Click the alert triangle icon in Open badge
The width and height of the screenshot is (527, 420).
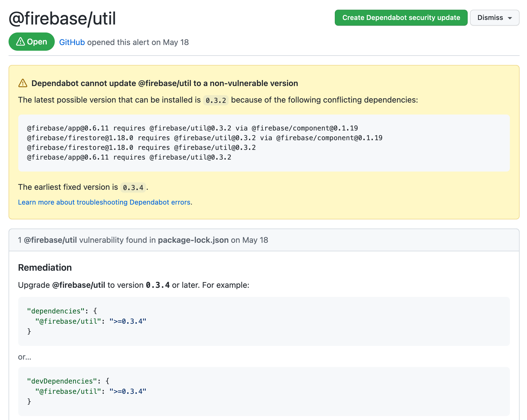pos(21,42)
